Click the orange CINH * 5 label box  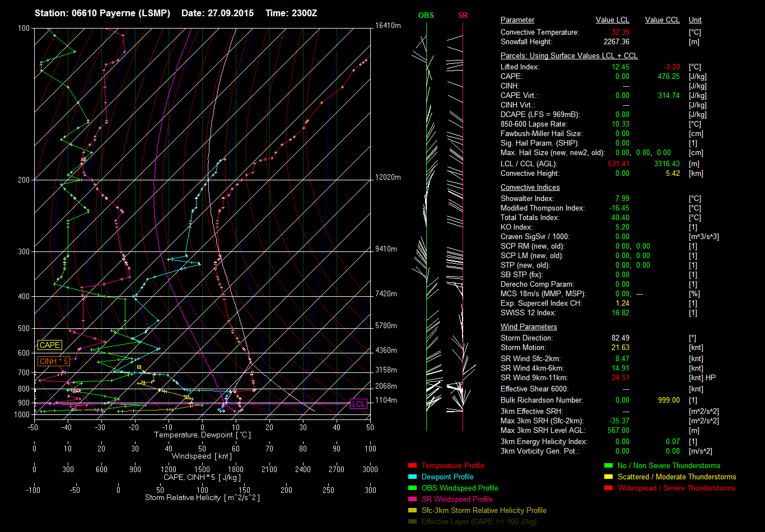pyautogui.click(x=54, y=361)
